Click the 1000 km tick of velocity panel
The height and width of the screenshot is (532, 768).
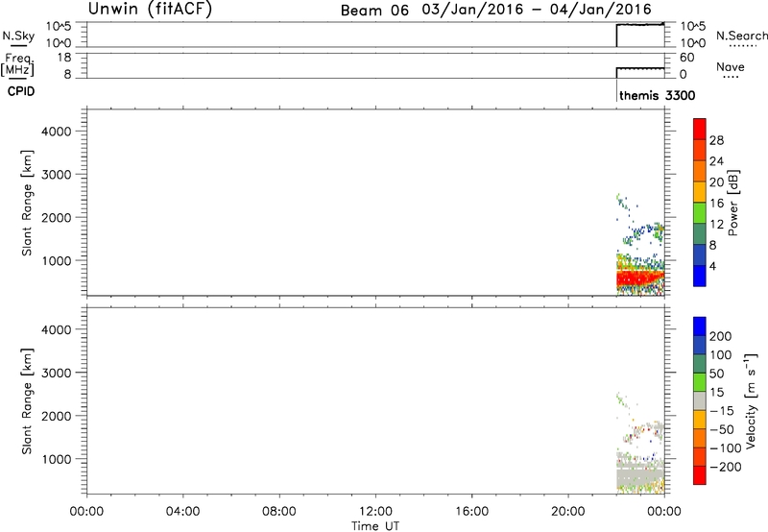56,459
